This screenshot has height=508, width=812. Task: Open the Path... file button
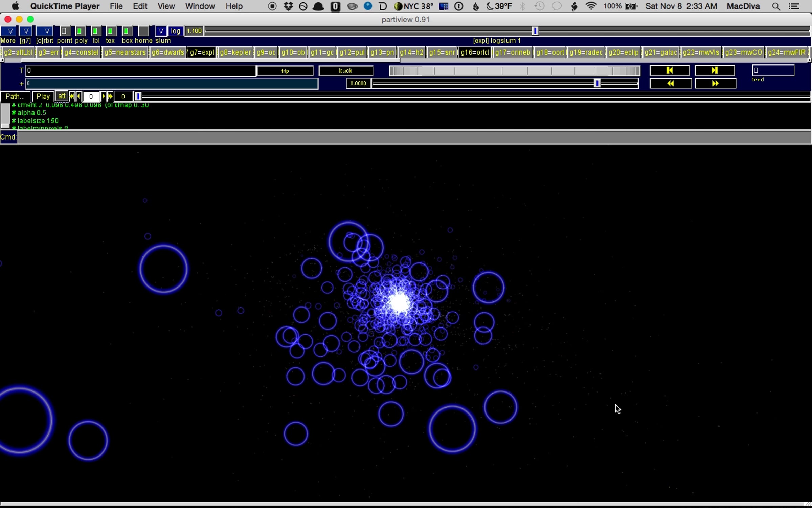[15, 97]
